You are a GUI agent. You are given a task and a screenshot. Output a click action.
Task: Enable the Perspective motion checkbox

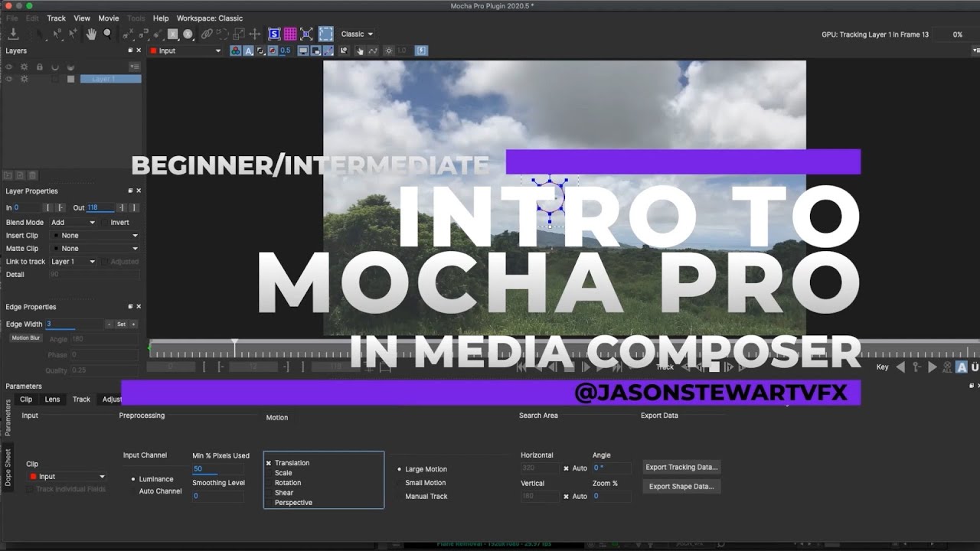(x=269, y=503)
